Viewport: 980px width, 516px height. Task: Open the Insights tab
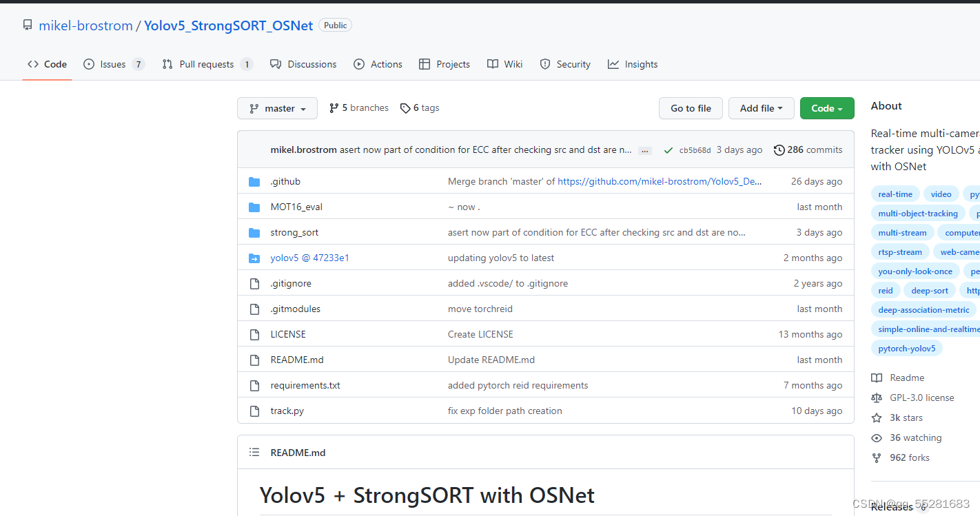pyautogui.click(x=632, y=64)
